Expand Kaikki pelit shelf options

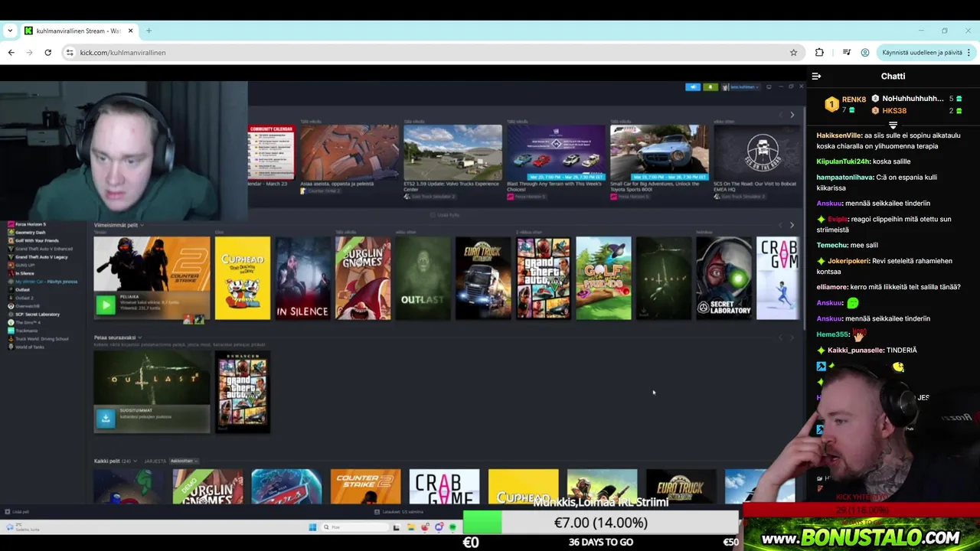point(136,461)
